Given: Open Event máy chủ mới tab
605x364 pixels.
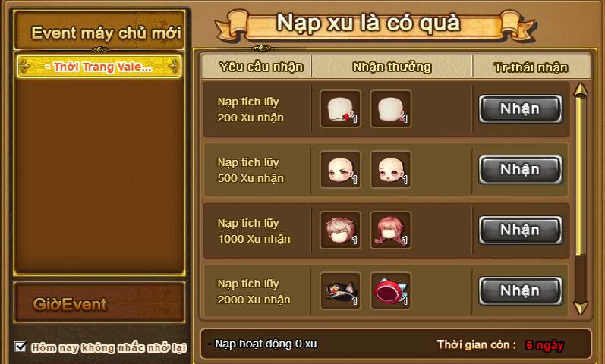Looking at the screenshot, I should pyautogui.click(x=99, y=31).
